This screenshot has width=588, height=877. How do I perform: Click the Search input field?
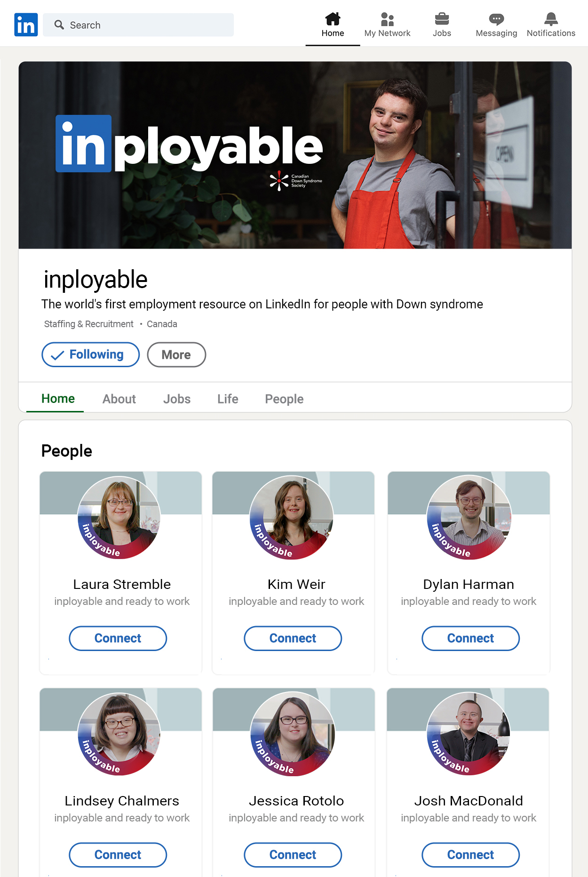point(138,25)
